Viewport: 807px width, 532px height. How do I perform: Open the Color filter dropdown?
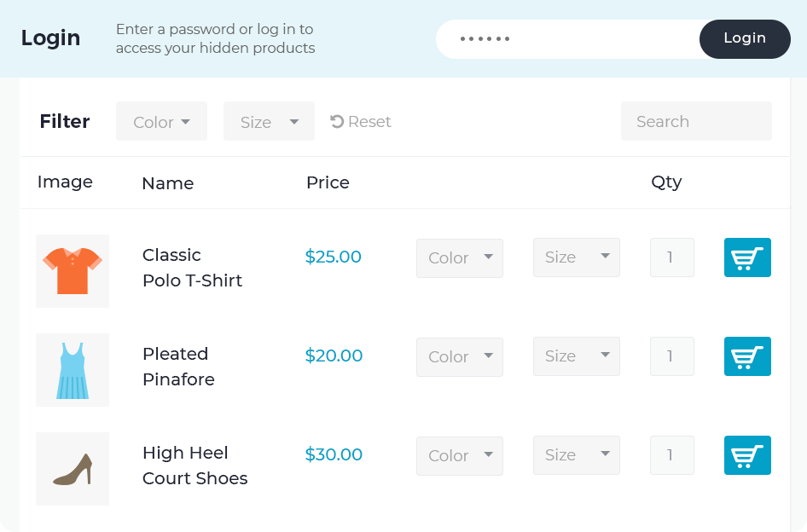[x=161, y=121]
